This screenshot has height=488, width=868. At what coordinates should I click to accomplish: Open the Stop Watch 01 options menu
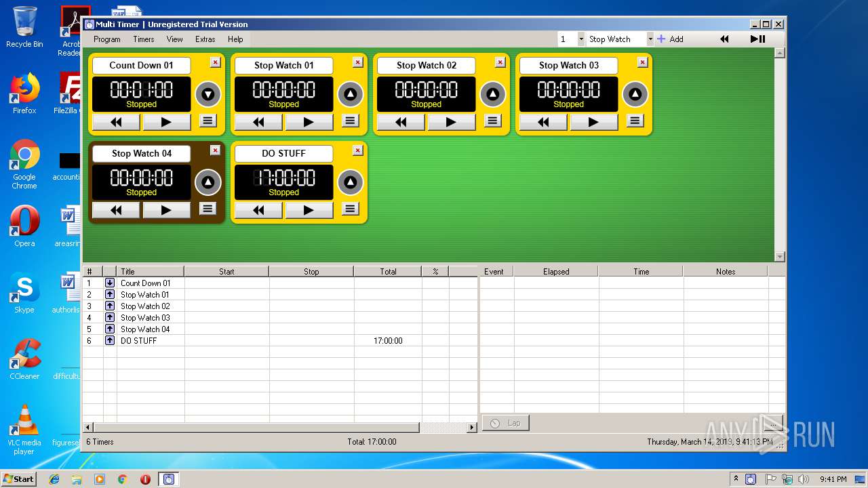(x=351, y=121)
